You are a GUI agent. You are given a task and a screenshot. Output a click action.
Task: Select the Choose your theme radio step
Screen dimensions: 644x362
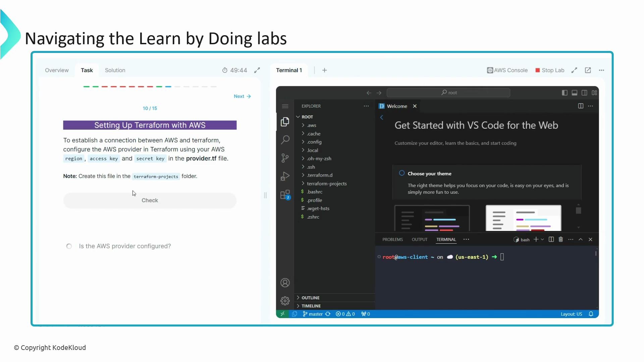pyautogui.click(x=402, y=173)
